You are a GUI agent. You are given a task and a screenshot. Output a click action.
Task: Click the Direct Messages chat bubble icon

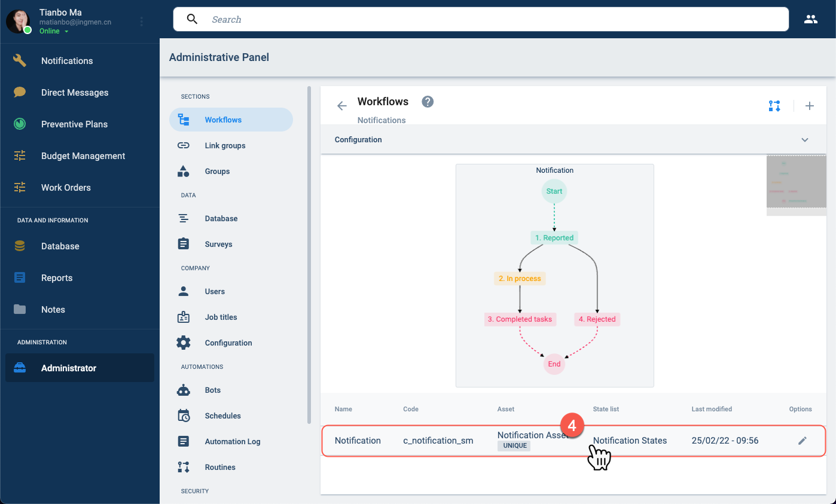click(x=20, y=92)
